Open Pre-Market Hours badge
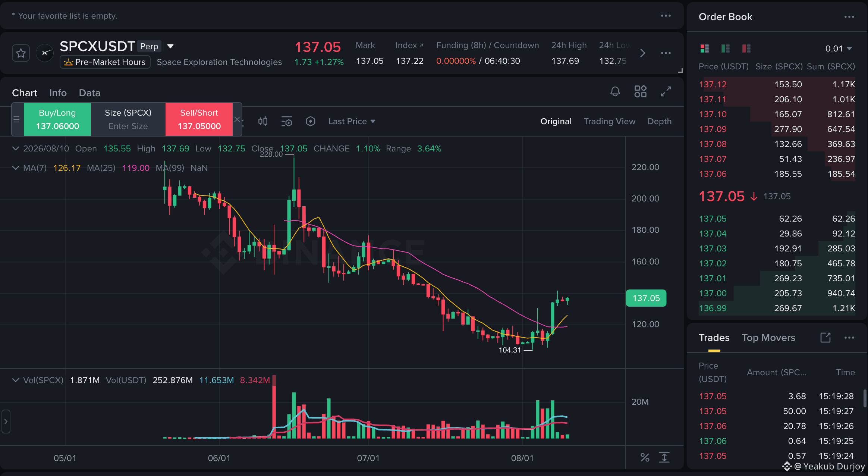The image size is (868, 476). click(105, 62)
